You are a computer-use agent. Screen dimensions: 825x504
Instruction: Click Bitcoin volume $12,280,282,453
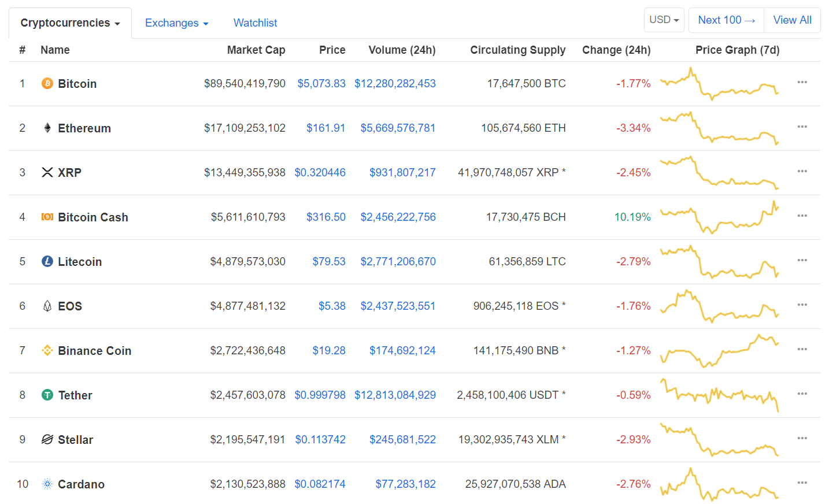pyautogui.click(x=395, y=83)
